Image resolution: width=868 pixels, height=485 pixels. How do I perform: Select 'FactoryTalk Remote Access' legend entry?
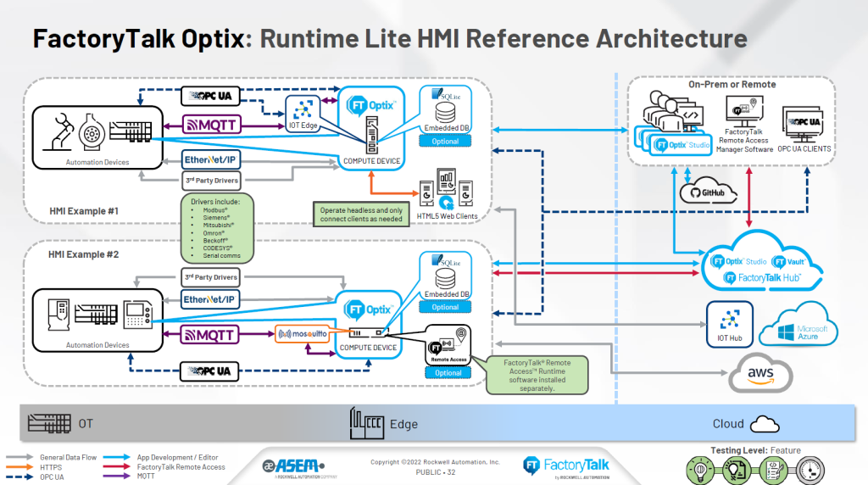[x=181, y=466]
